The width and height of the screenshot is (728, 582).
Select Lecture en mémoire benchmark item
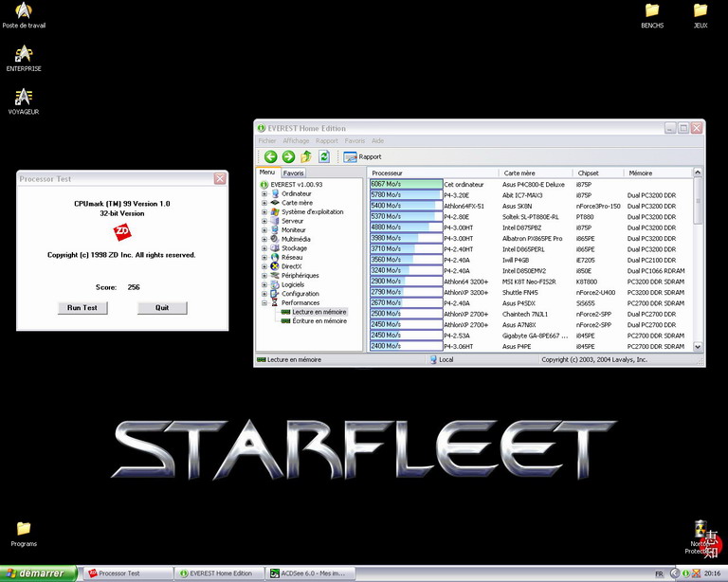tap(318, 312)
